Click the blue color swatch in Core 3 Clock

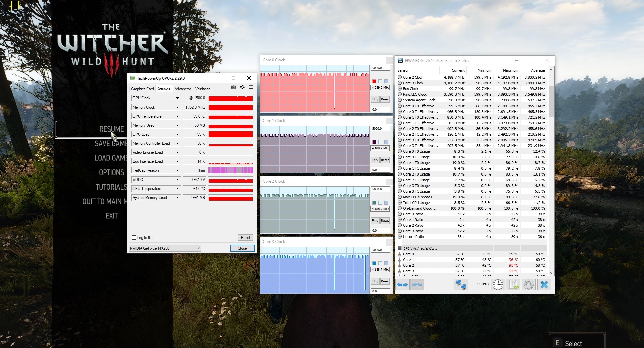pos(374,263)
